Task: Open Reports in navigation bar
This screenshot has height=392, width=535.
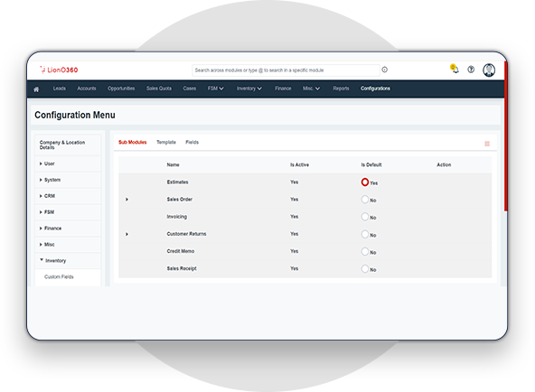Action: 342,89
